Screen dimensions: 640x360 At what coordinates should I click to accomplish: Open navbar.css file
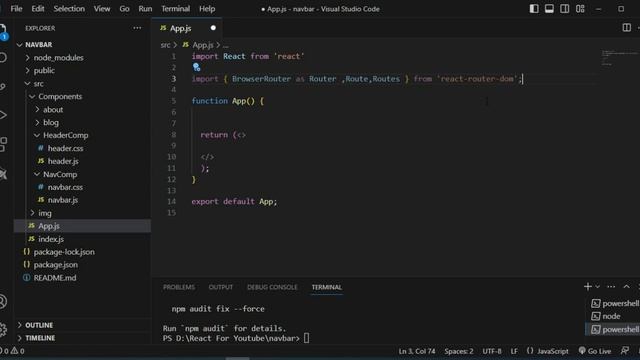tap(65, 187)
